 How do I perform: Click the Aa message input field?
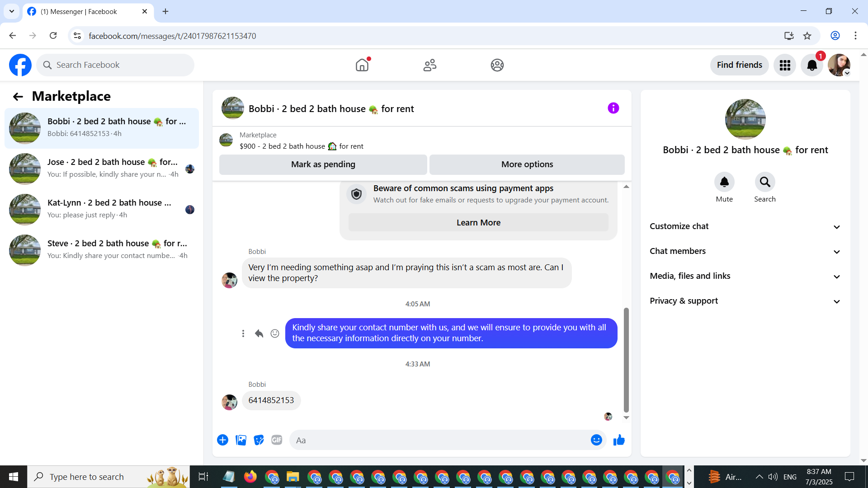[x=439, y=440]
